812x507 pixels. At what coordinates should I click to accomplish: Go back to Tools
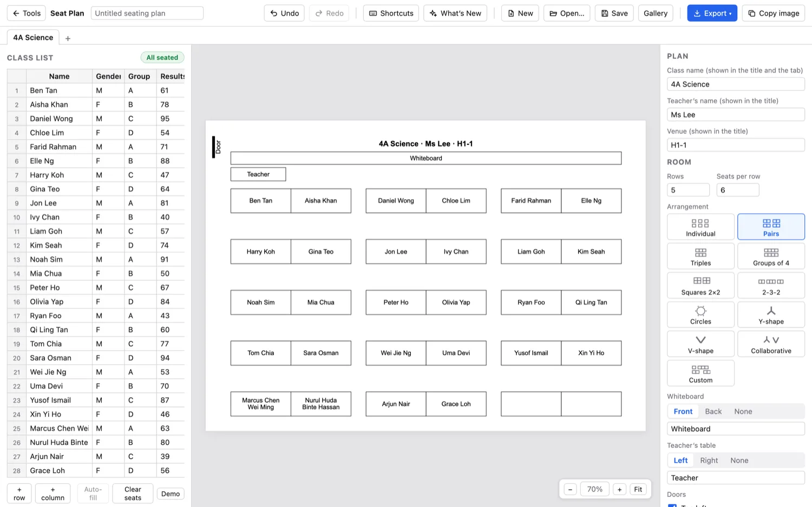coord(27,13)
